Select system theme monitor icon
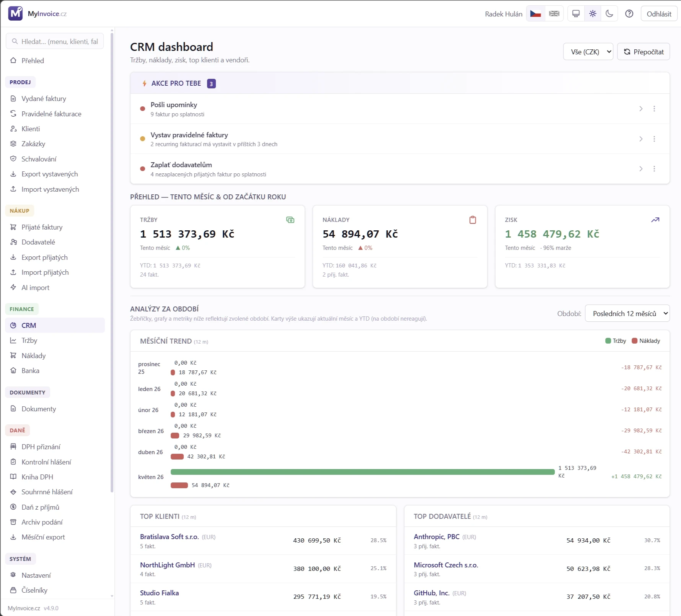Screen dimensions: 681x616 [x=576, y=14]
